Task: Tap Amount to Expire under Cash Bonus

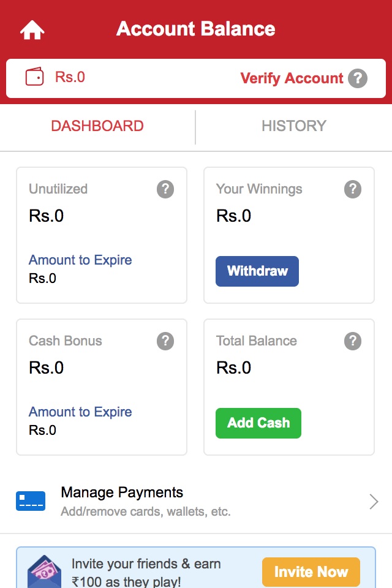Action: (x=80, y=412)
